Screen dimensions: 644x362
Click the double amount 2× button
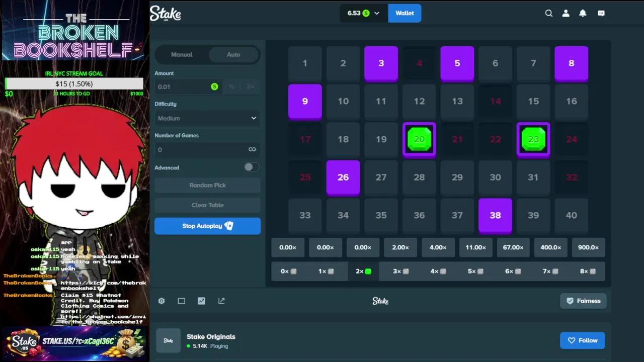tap(250, 86)
